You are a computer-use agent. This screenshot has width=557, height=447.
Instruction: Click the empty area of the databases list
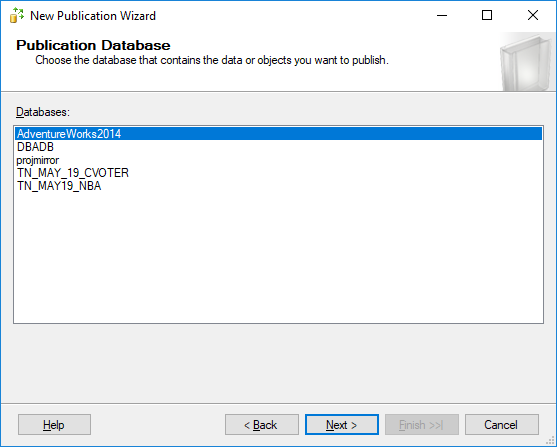coord(278,258)
